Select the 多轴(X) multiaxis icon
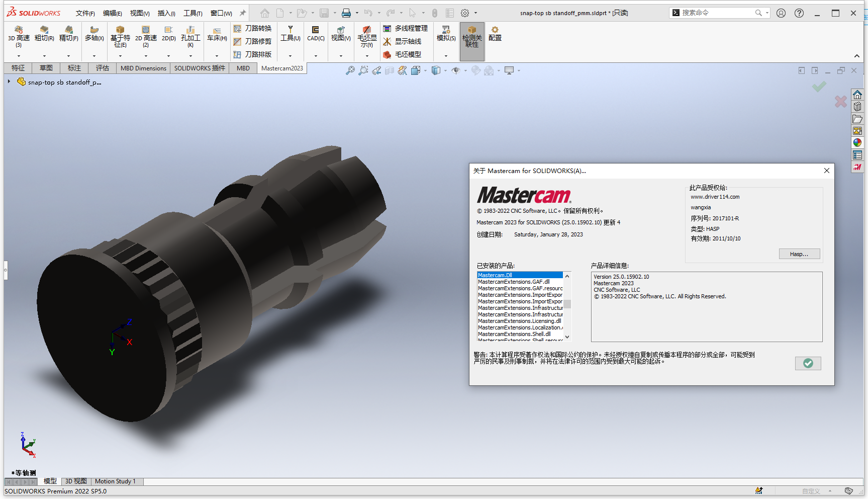The width and height of the screenshot is (868, 499). pos(94,34)
